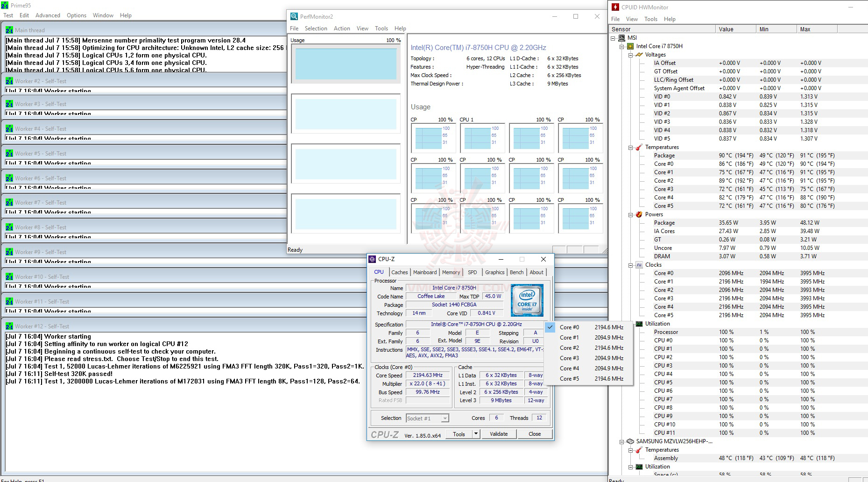
Task: Click the Powers flame icon in the sensor tree
Action: tap(639, 214)
